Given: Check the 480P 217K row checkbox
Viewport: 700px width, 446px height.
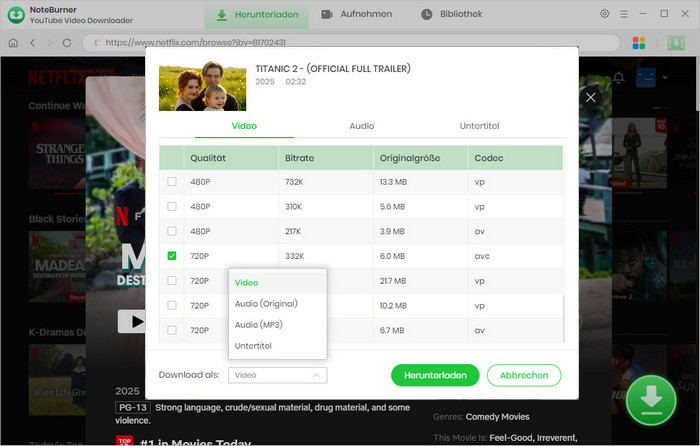Looking at the screenshot, I should (x=171, y=231).
